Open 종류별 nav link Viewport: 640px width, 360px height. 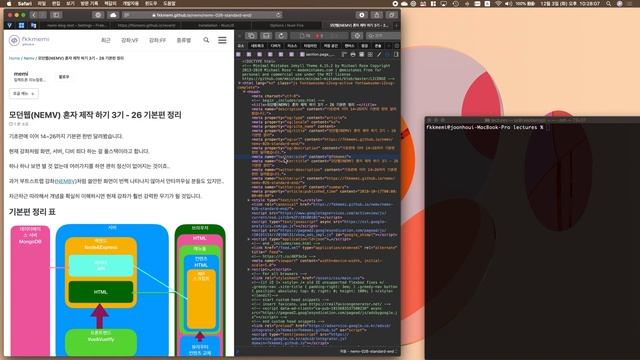coord(184,40)
